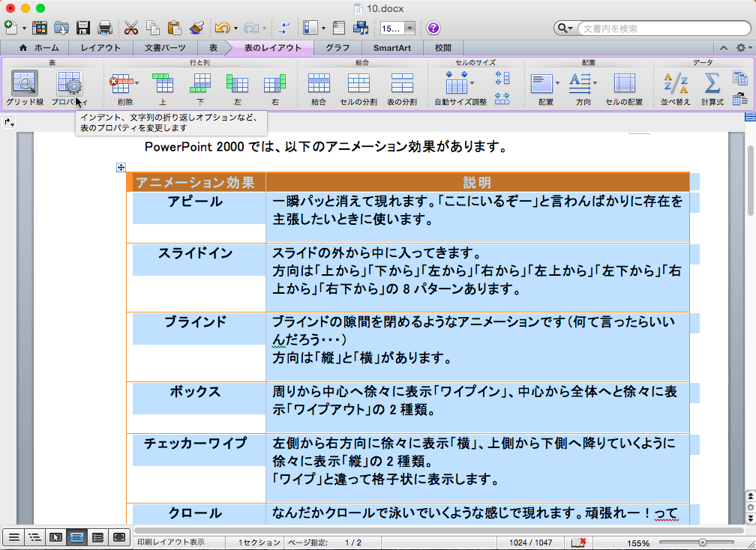This screenshot has width=756, height=550.
Task: Open the 文書パーツ tab
Action: coord(165,48)
